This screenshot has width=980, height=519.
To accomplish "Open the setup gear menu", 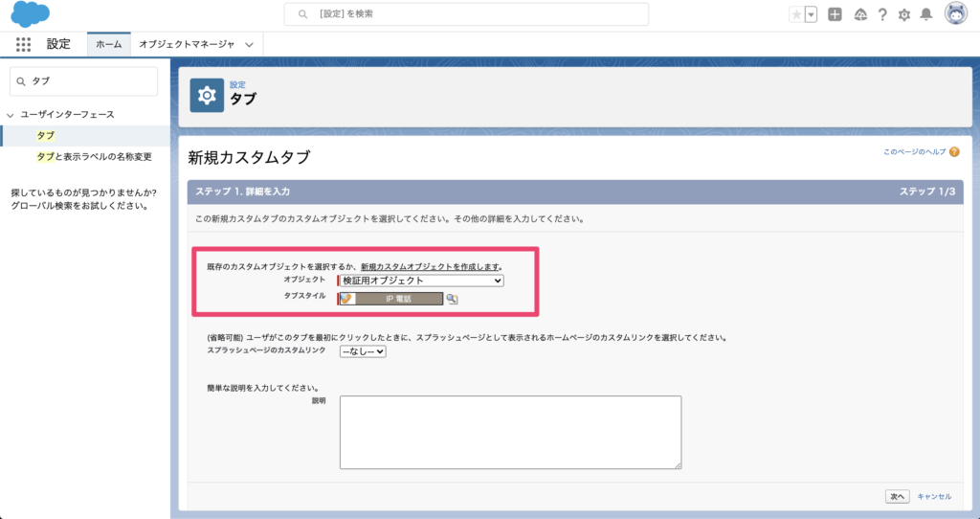I will click(x=903, y=14).
